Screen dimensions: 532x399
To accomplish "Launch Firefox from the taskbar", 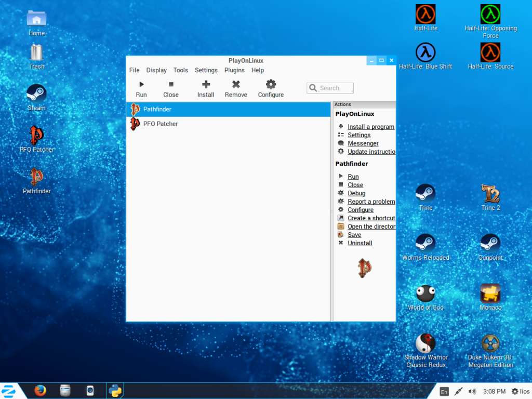I will pyautogui.click(x=40, y=391).
